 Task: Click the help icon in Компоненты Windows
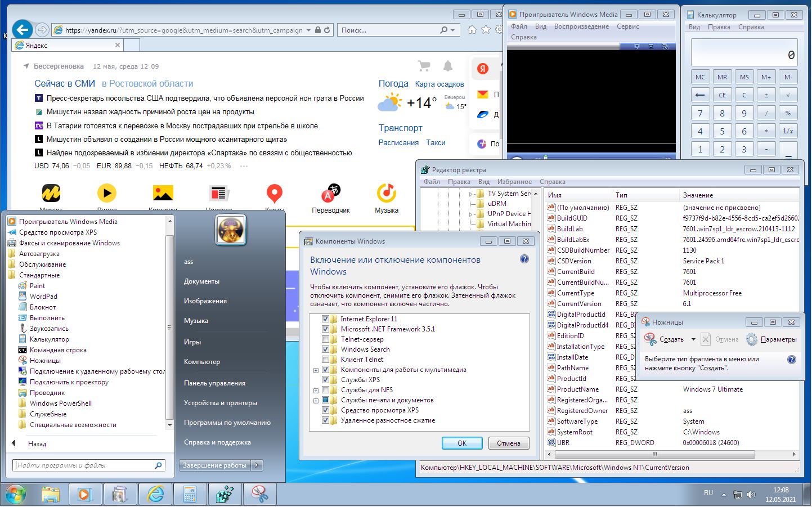click(524, 259)
